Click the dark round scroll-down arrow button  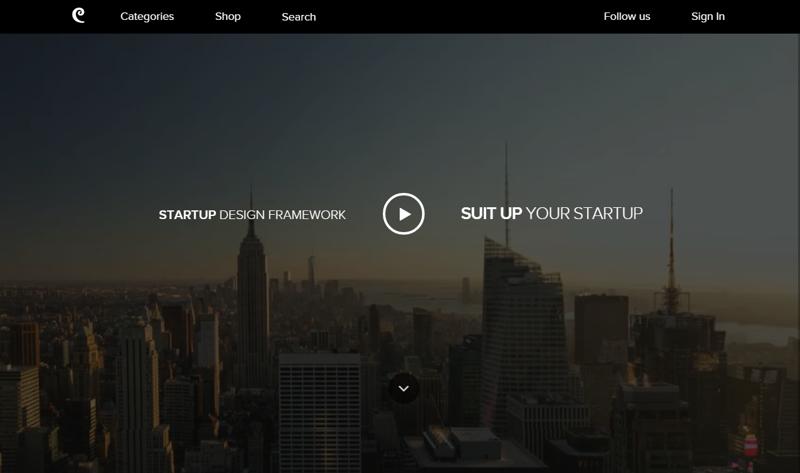point(404,388)
